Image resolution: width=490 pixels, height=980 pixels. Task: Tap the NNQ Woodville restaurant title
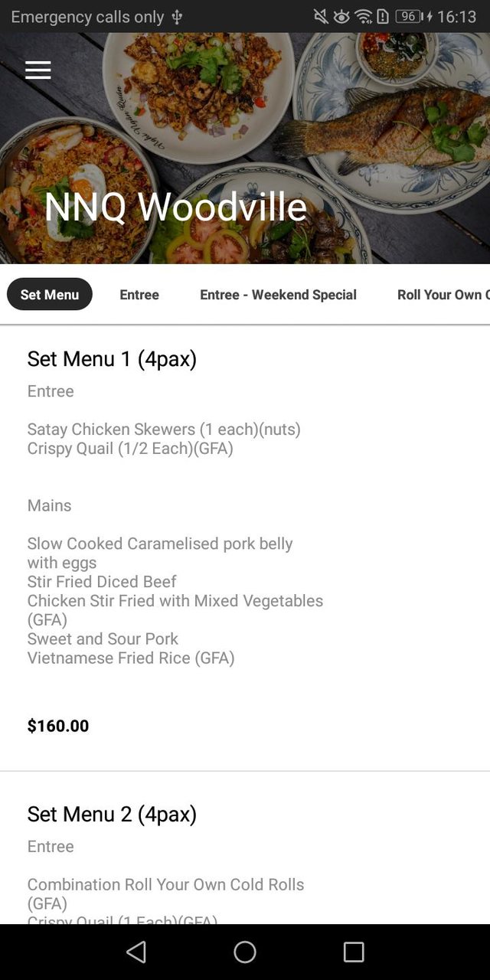coord(175,207)
